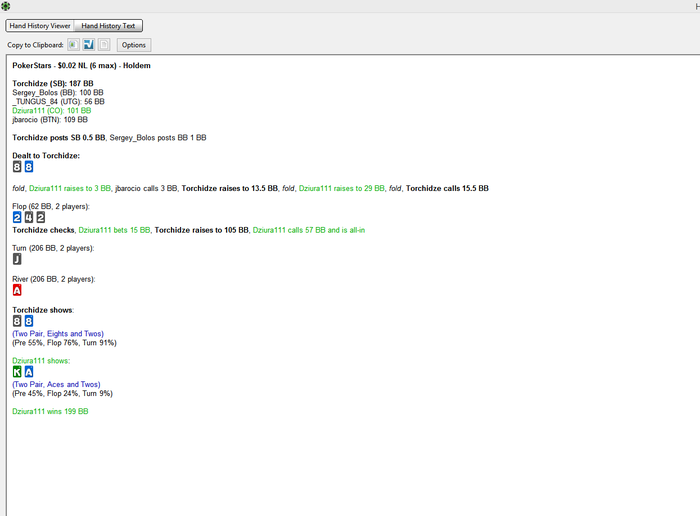Click '(Pre 45%, Flop 24%, Turn 9%)' text
This screenshot has height=516, width=700.
62,393
